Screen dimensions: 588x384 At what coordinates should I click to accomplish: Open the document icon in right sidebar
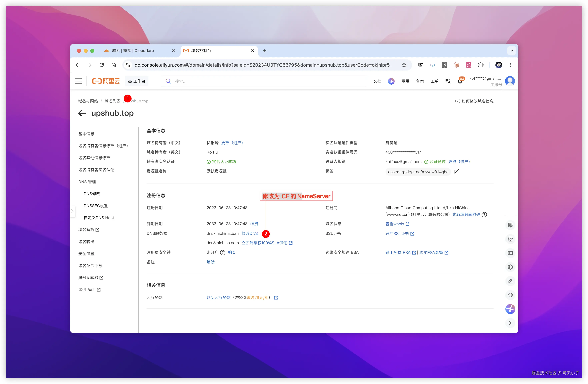click(x=510, y=225)
